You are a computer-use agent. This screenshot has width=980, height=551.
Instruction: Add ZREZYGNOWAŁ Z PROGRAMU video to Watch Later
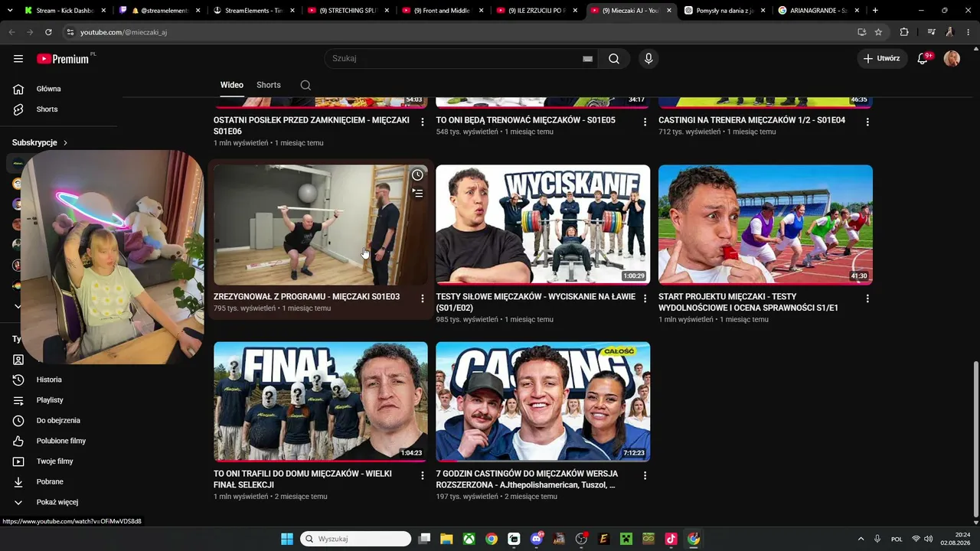tap(417, 175)
